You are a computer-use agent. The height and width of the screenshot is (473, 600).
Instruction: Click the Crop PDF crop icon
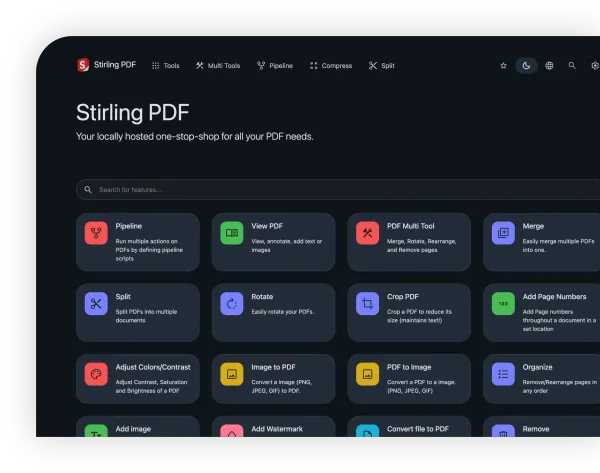tap(367, 303)
